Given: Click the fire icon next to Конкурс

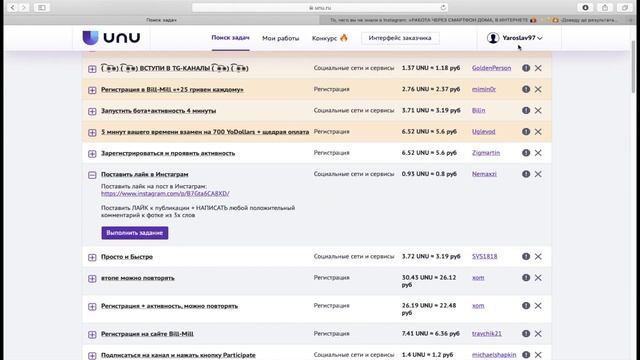Looking at the screenshot, I should [344, 38].
